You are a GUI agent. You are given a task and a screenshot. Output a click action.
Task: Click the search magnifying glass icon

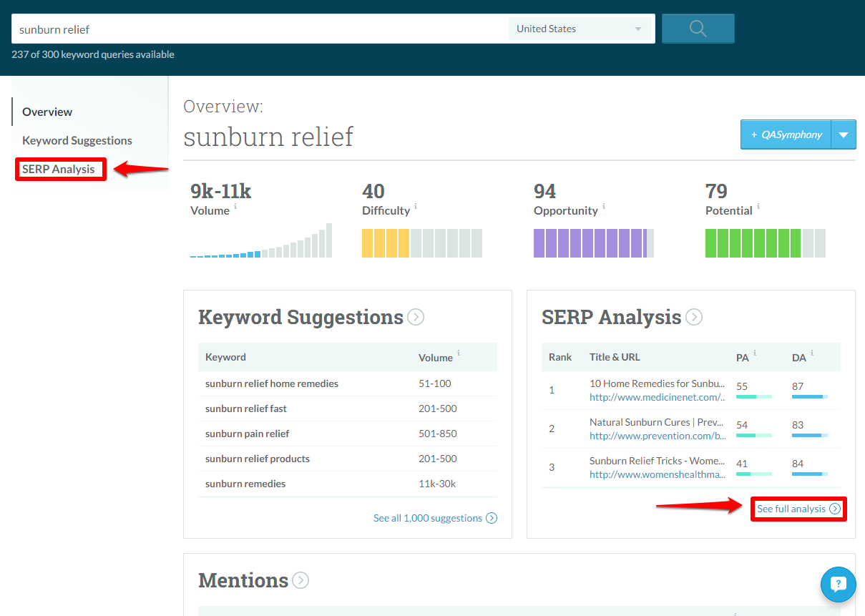click(x=698, y=29)
